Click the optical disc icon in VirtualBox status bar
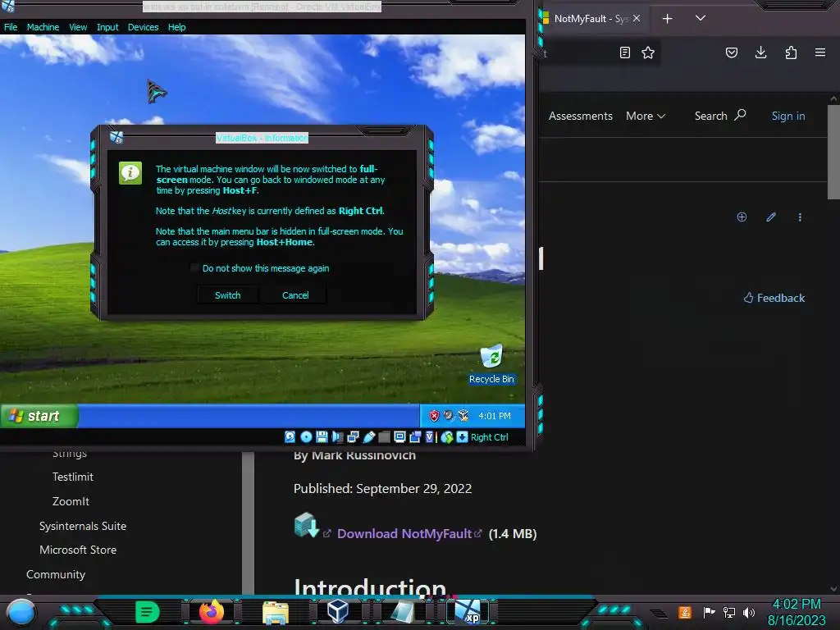This screenshot has width=840, height=630. tap(306, 437)
